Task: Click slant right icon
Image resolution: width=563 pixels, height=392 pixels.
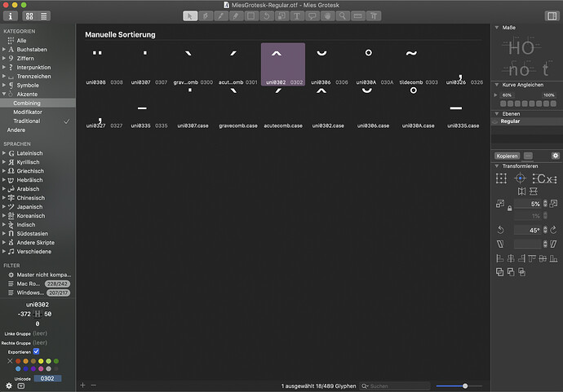Action: (553, 244)
